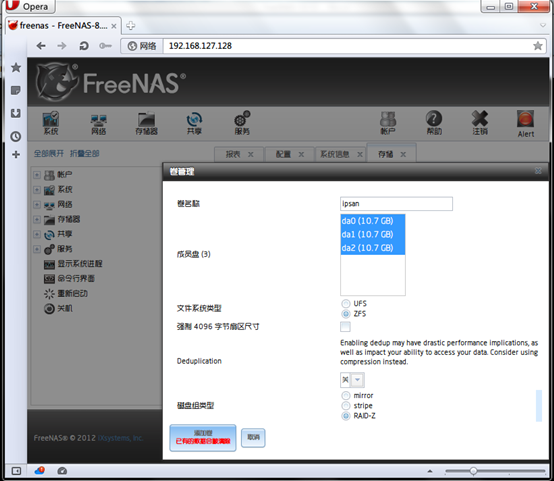Expand the 帐户 tree node
The image size is (554, 481).
point(37,175)
